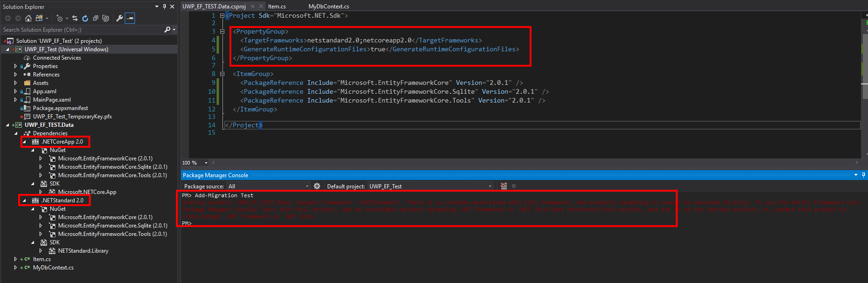This screenshot has height=283, width=868.
Task: Expand the App.xaml node
Action: click(15, 91)
